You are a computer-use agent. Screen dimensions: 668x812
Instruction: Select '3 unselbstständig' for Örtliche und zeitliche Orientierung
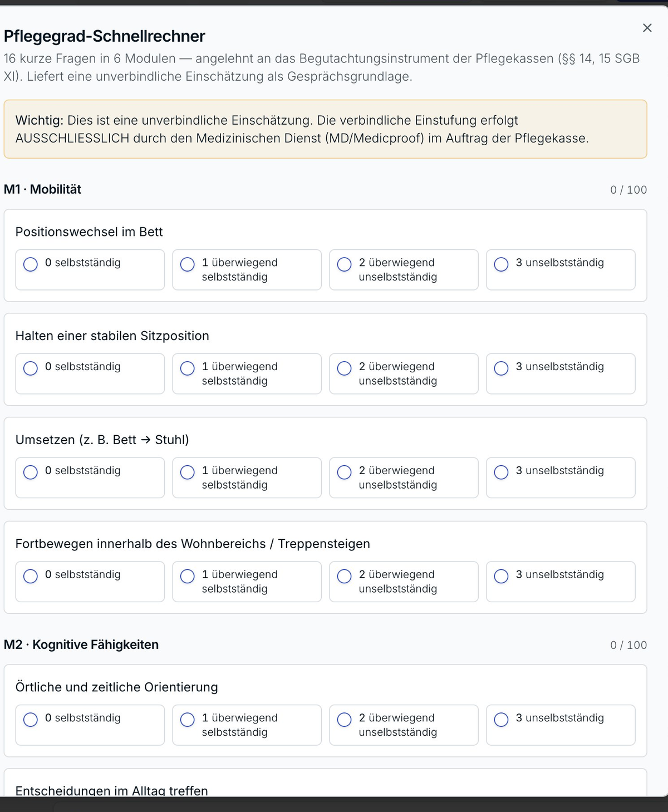coord(561,725)
